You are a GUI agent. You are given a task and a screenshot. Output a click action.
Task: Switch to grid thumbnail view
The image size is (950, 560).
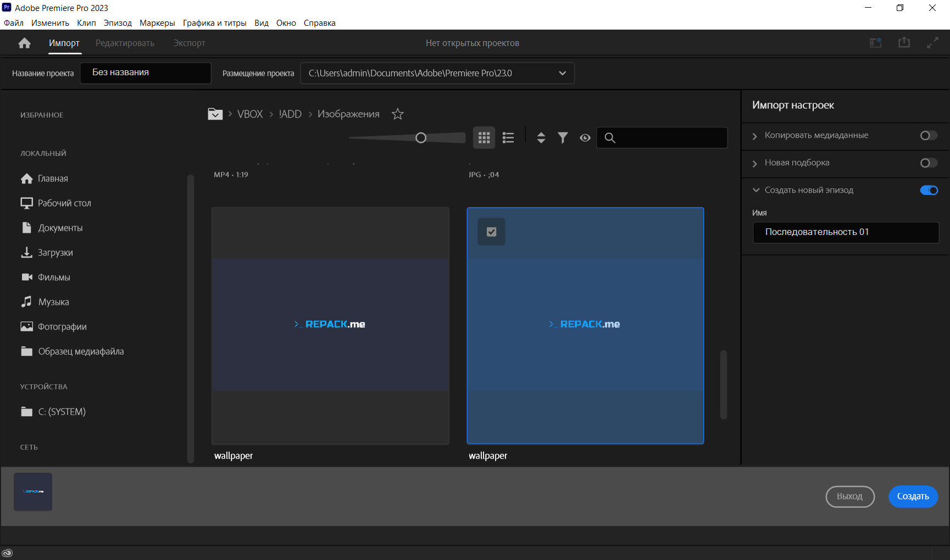tap(484, 137)
